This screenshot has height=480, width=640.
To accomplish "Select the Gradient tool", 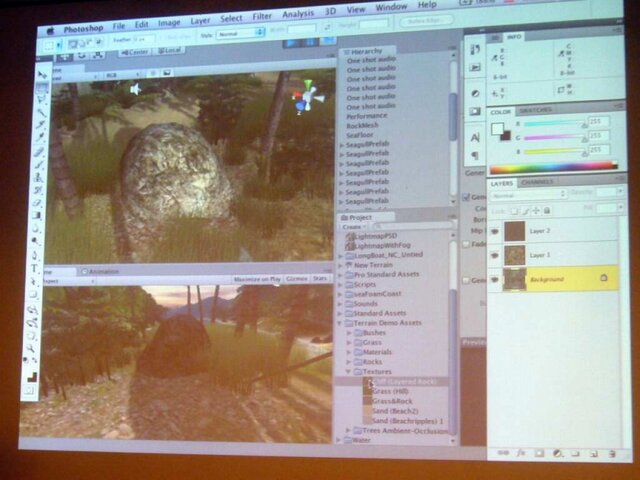I will [x=37, y=215].
